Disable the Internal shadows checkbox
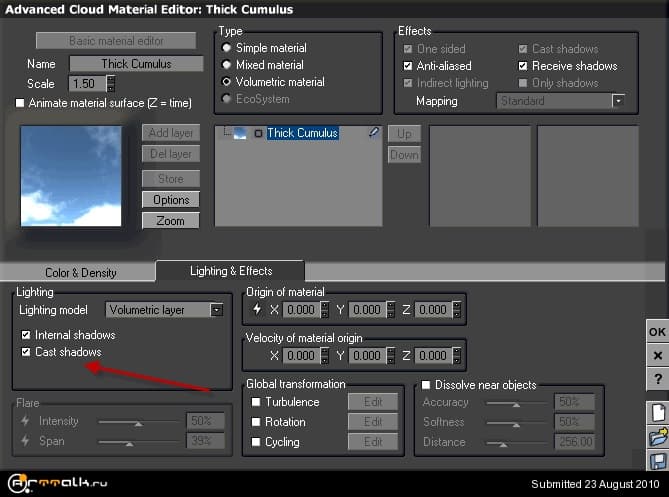Screen dimensions: 669x497 point(26,335)
